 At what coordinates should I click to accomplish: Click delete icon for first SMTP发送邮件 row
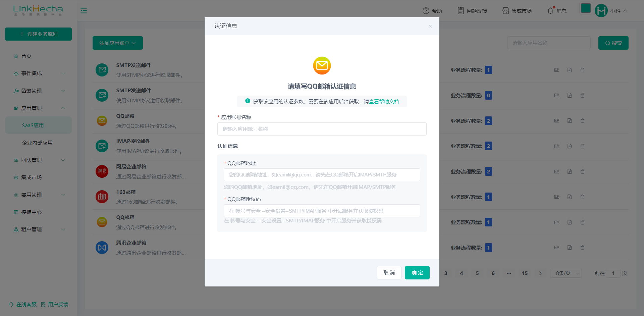583,70
